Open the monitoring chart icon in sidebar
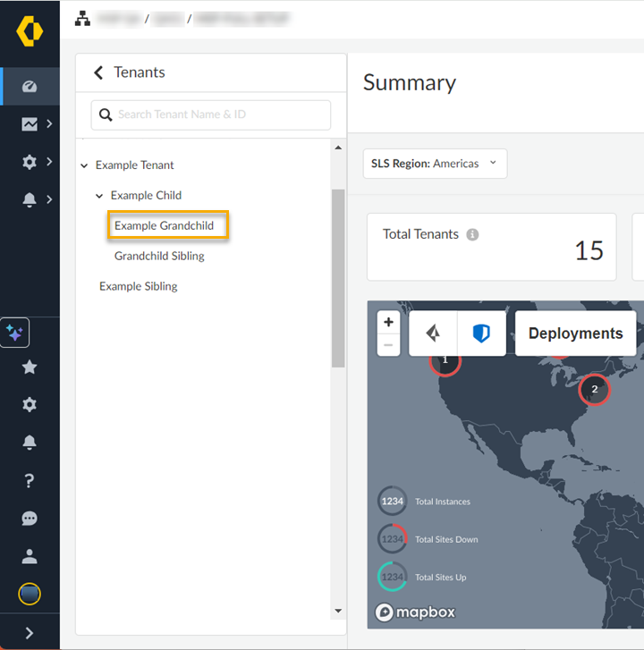Screen dimensions: 644x650 click(x=30, y=124)
